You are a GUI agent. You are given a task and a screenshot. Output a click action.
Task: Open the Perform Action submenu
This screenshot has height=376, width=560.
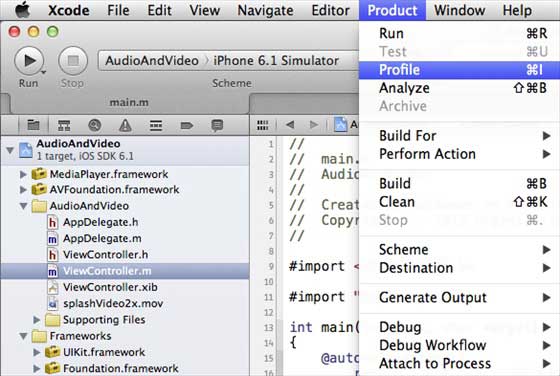click(459, 154)
